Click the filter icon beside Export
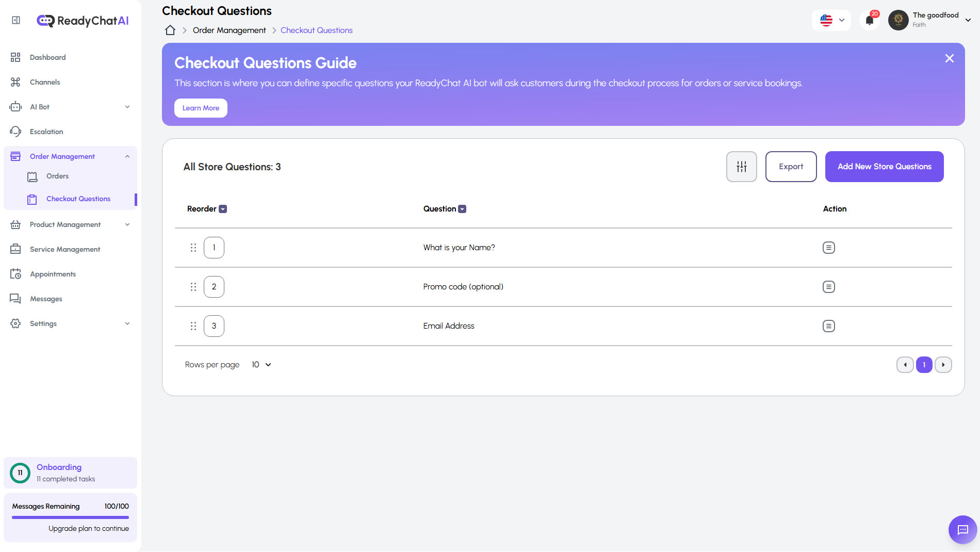The height and width of the screenshot is (552, 980). 741,166
